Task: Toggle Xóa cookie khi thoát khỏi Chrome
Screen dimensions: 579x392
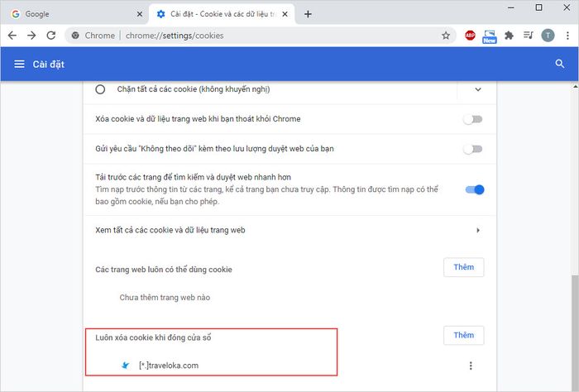Action: [x=473, y=119]
